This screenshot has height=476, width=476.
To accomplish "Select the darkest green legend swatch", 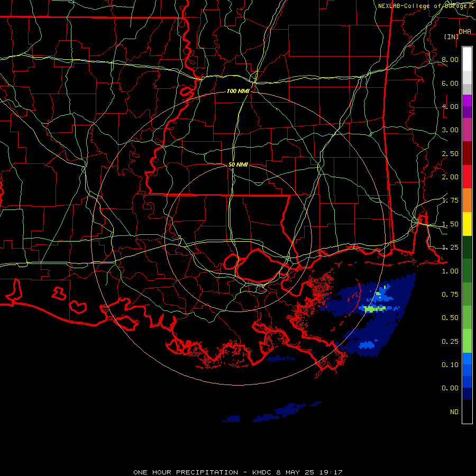I will (x=467, y=247).
